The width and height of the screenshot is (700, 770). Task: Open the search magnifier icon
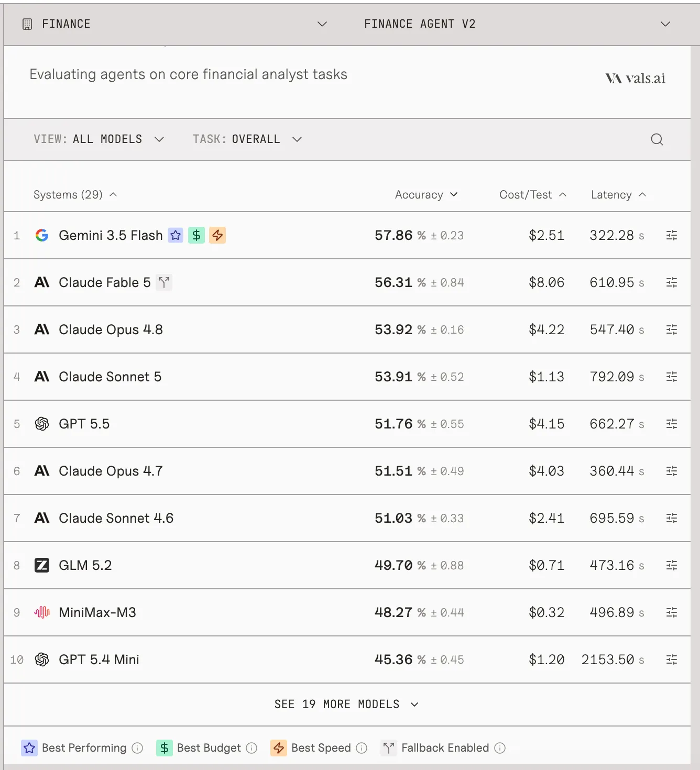click(x=657, y=139)
